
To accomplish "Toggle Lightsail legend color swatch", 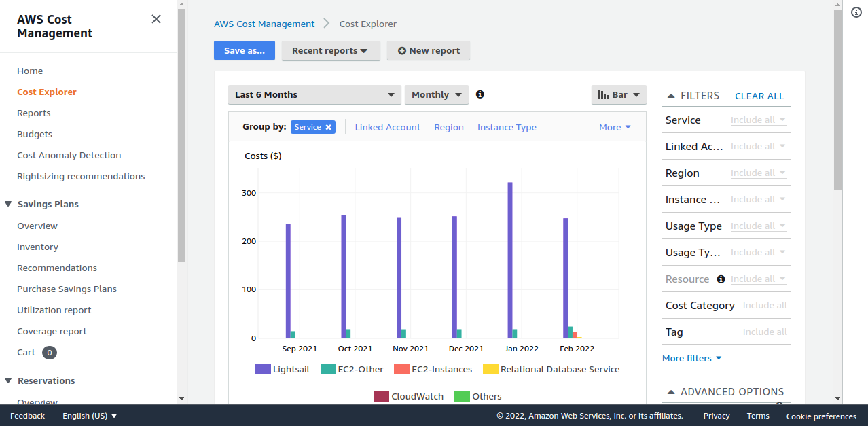I will pos(263,370).
